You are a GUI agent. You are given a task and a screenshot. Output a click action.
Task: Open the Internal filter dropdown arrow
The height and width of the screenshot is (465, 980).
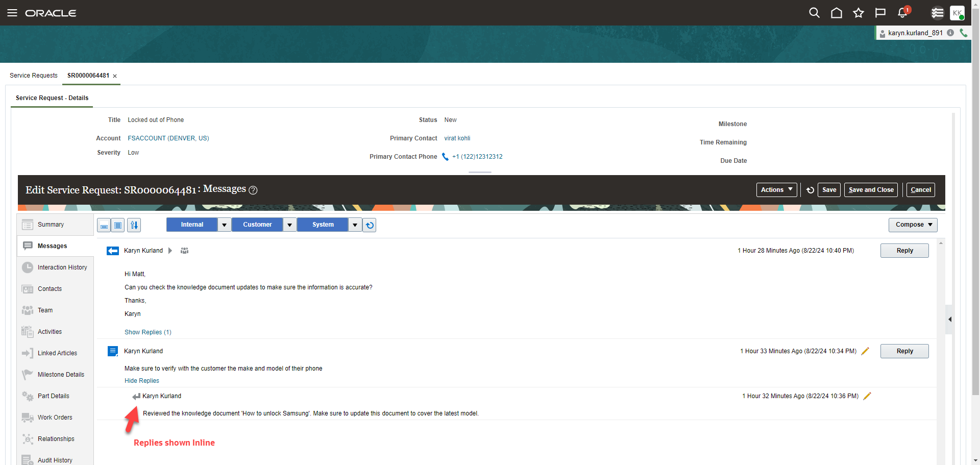[x=224, y=225]
